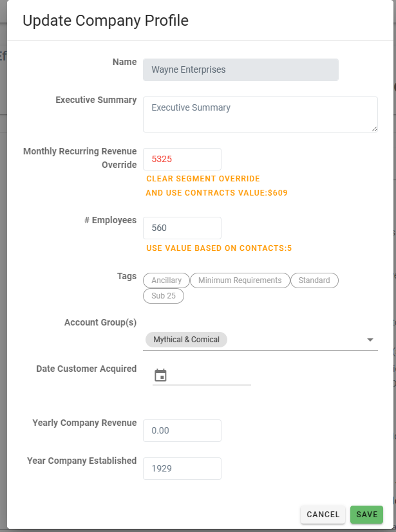The height and width of the screenshot is (532, 396).
Task: Click the Yearly Company Revenue label
Action: click(84, 423)
